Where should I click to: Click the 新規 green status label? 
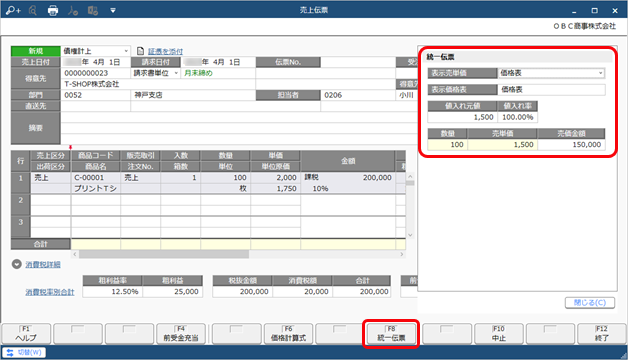coord(36,51)
